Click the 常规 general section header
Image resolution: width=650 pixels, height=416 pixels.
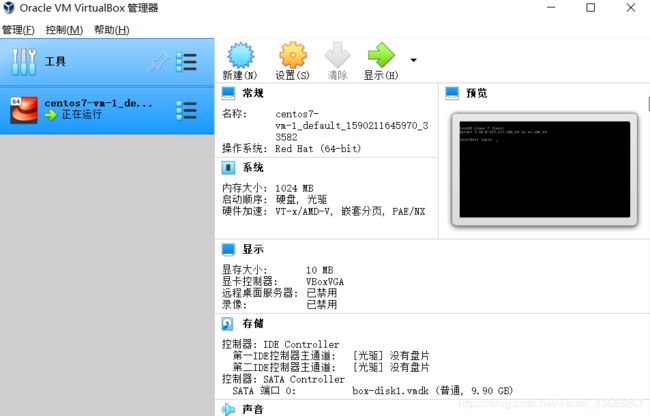coord(253,93)
